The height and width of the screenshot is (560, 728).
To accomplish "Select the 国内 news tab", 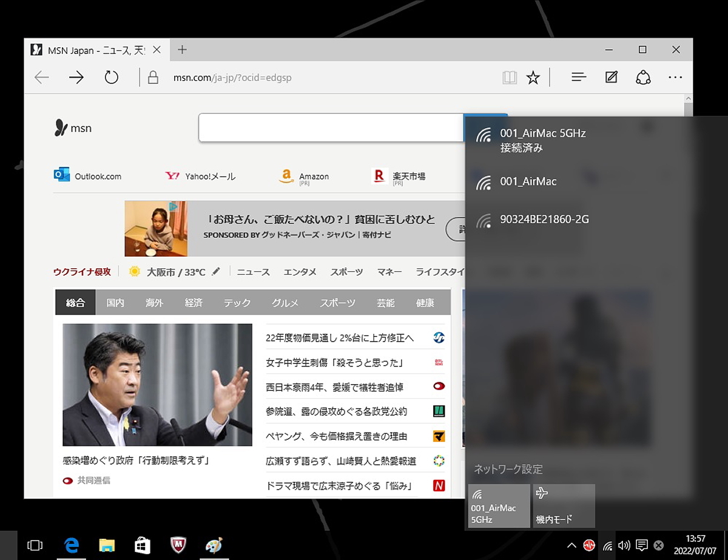I will pos(115,302).
